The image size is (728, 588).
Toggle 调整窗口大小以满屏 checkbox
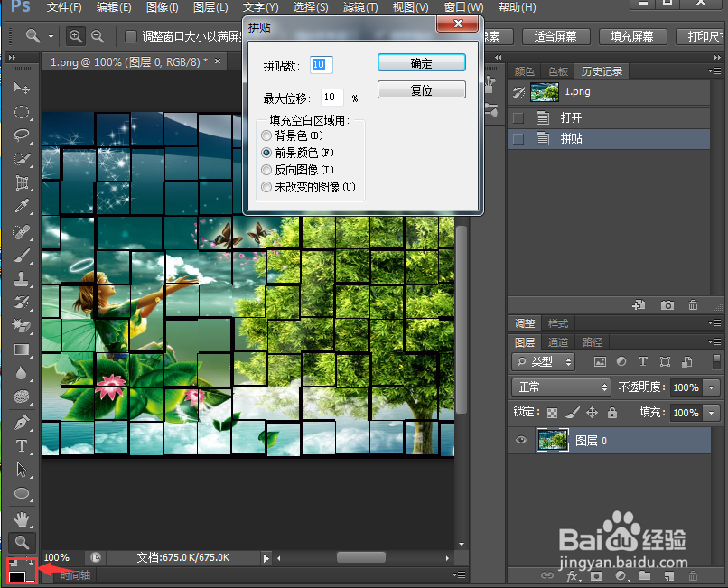[131, 36]
